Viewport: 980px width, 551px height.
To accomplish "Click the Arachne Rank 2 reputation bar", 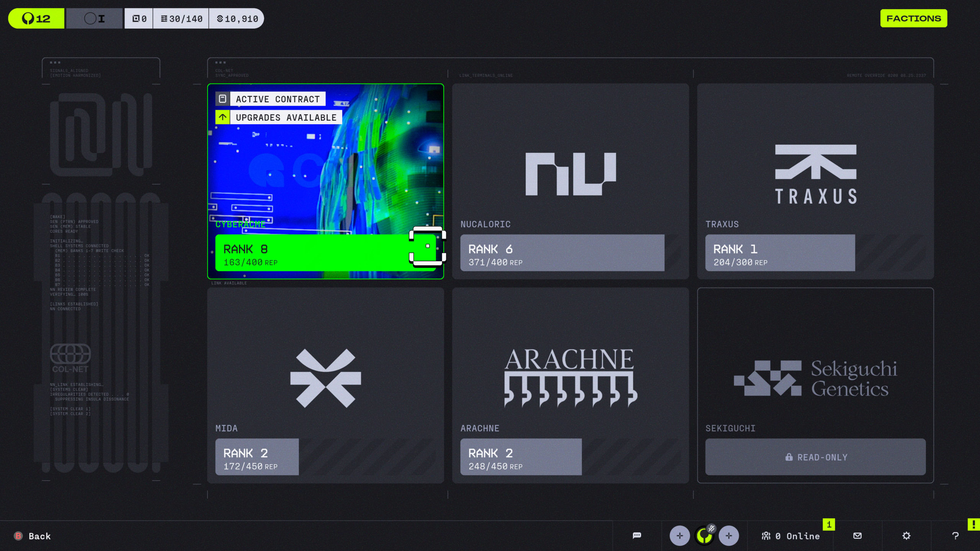I will tap(521, 457).
